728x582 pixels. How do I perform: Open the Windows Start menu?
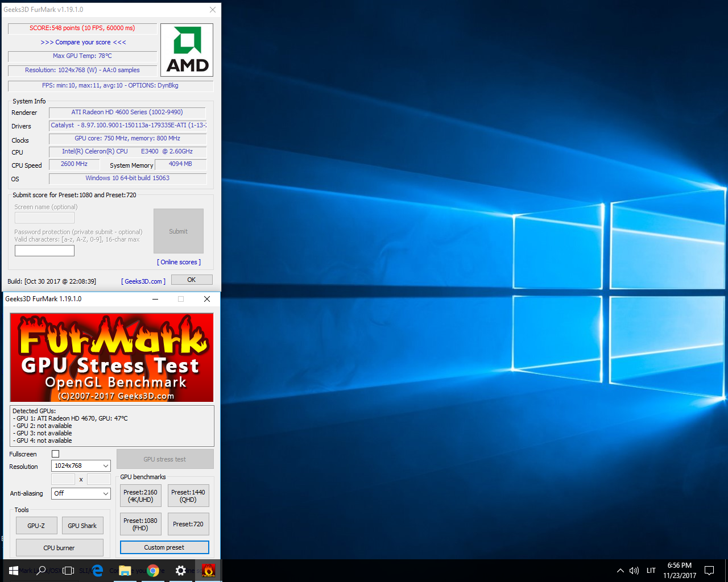(14, 571)
